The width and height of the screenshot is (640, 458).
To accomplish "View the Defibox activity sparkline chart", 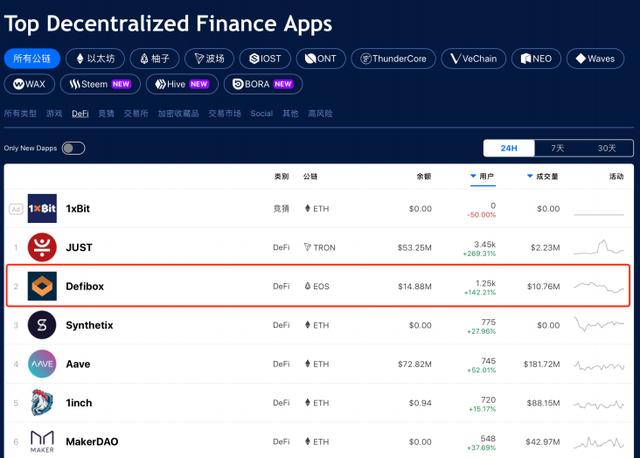I will click(599, 287).
